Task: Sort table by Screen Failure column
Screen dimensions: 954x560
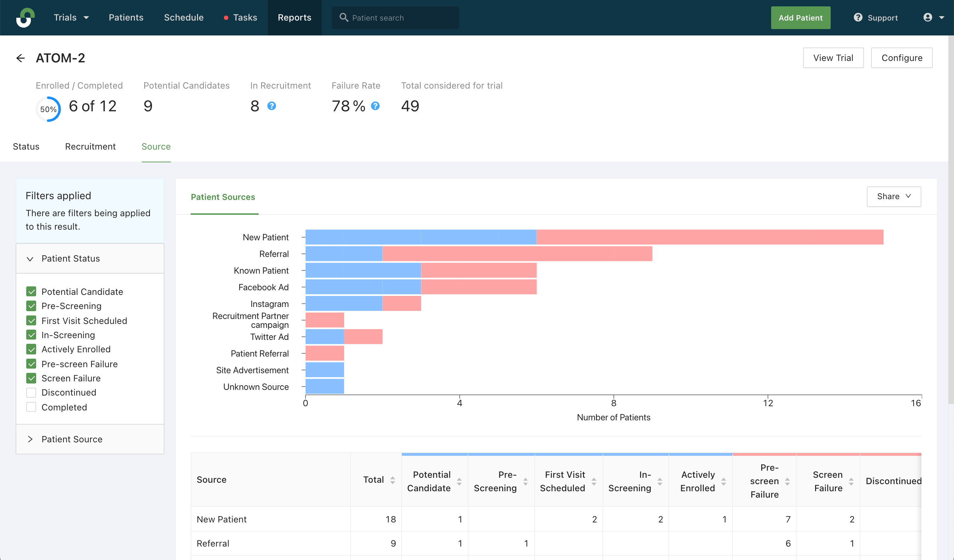Action: tap(851, 481)
